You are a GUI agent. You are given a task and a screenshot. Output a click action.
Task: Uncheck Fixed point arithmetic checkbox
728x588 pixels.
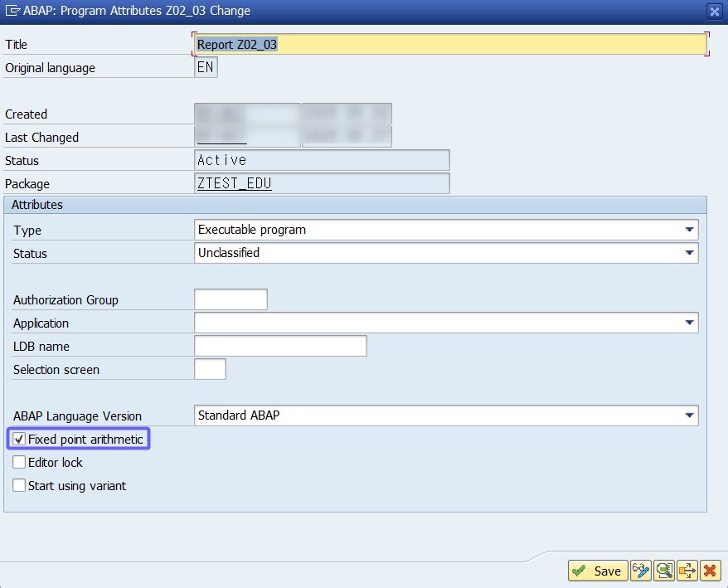[x=19, y=439]
